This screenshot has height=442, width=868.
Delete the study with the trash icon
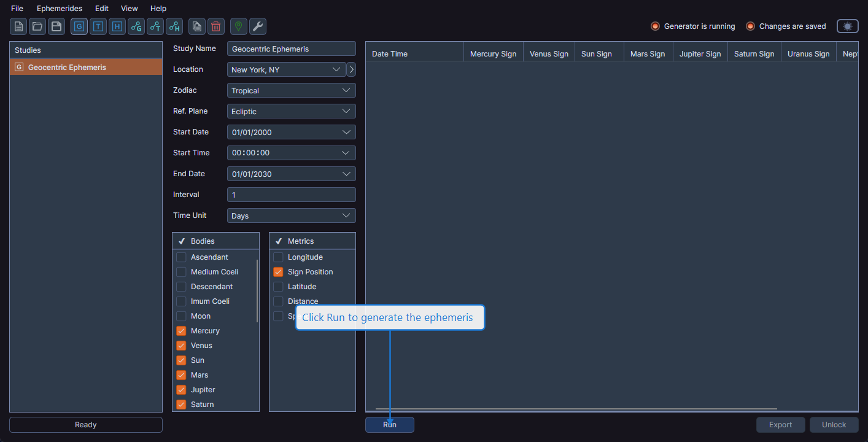215,26
